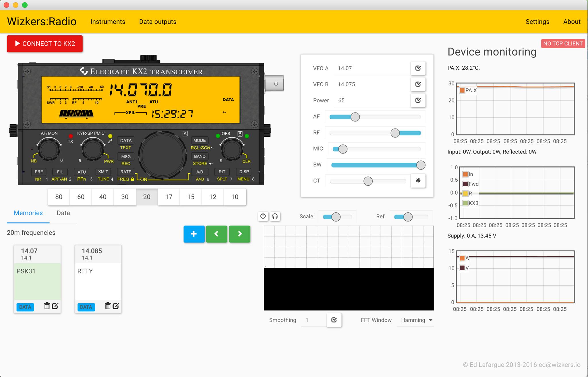Viewport: 588px width, 377px height.
Task: Click the Power value field
Action: point(372,100)
